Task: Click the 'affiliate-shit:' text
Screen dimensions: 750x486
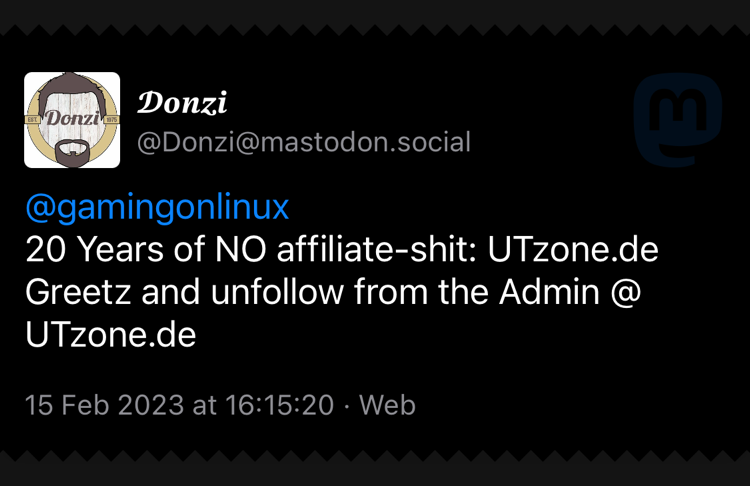Action: pos(363,250)
